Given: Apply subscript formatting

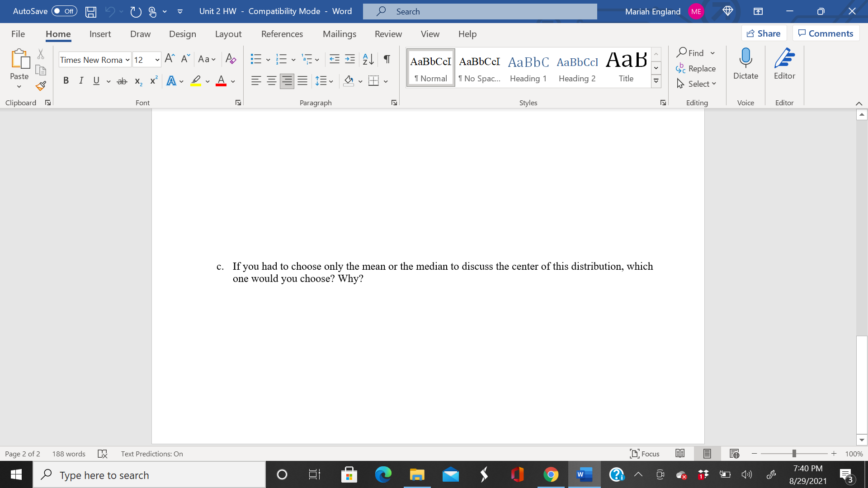Looking at the screenshot, I should click(x=137, y=82).
